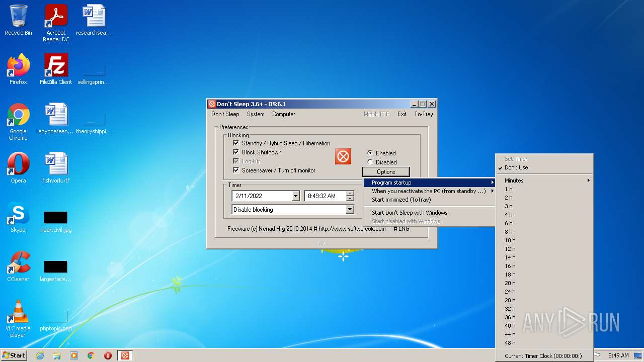Select the largestscie file icon

tap(56, 270)
